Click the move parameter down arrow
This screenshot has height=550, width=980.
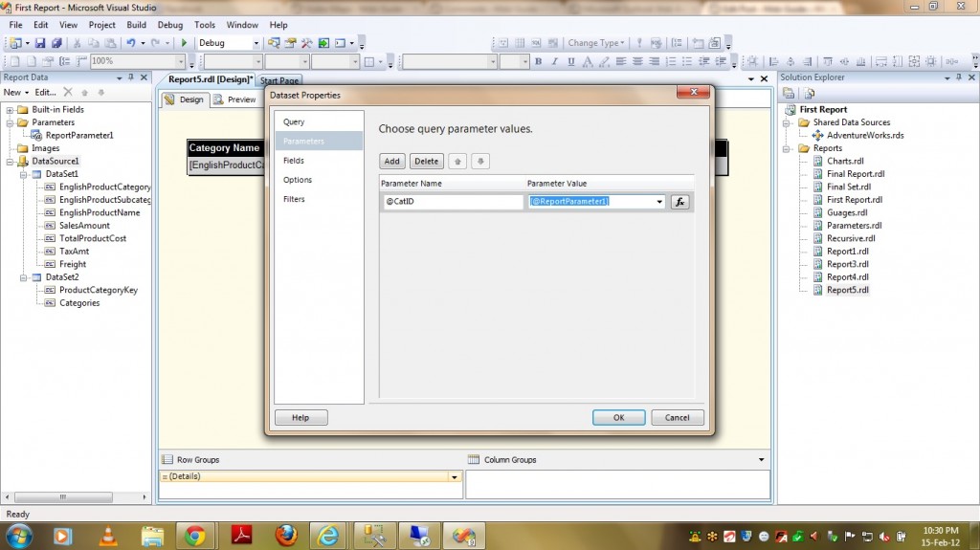[481, 162]
